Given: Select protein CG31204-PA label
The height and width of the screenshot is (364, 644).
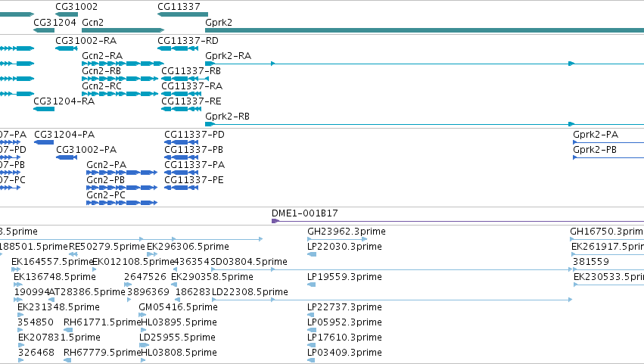Looking at the screenshot, I should pos(64,135).
